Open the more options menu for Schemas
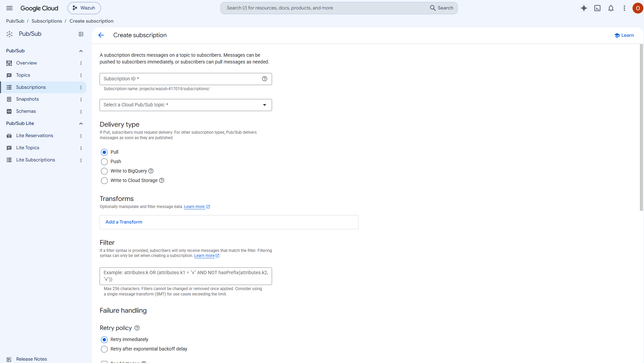Screen dimensions: 644x363 click(81, 112)
